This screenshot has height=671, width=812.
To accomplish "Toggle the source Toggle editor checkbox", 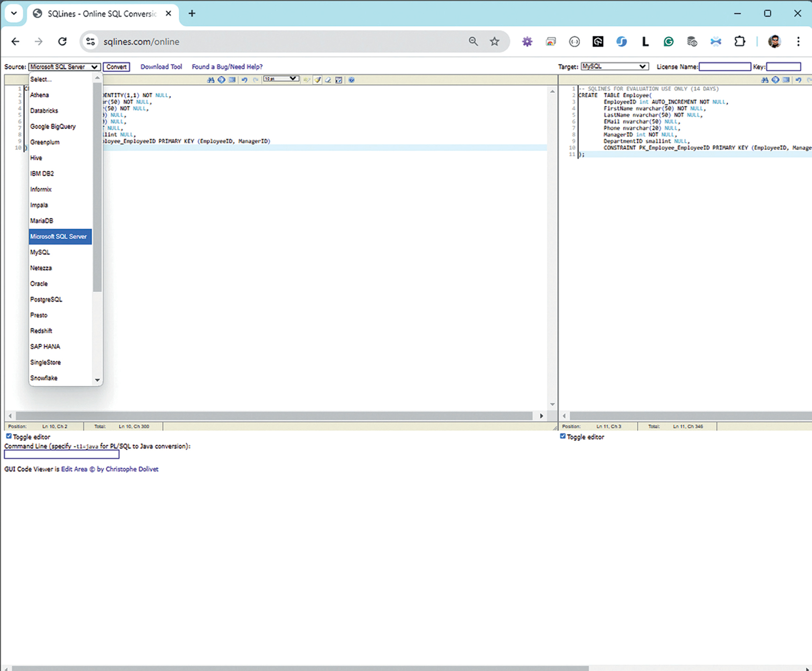I will (9, 436).
